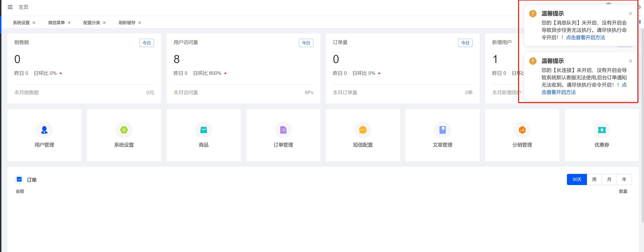Screen dimensions: 644x252
Task: Click the 数量 chart axis label
Action: click(623, 191)
